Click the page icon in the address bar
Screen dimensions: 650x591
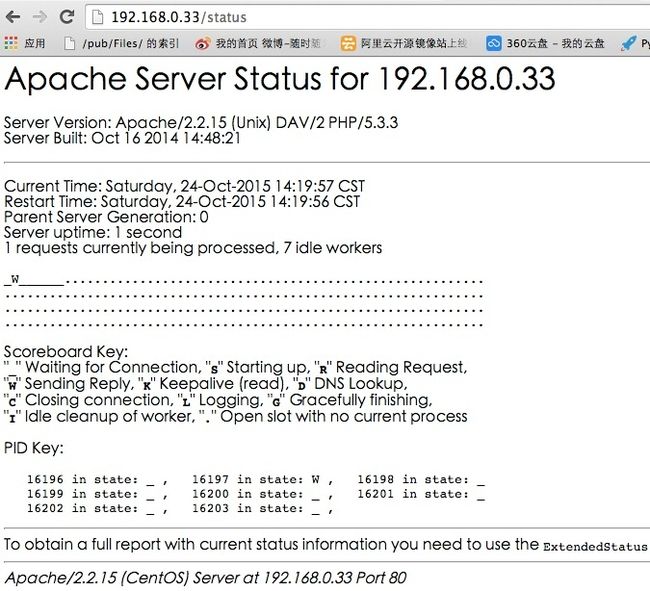point(97,17)
